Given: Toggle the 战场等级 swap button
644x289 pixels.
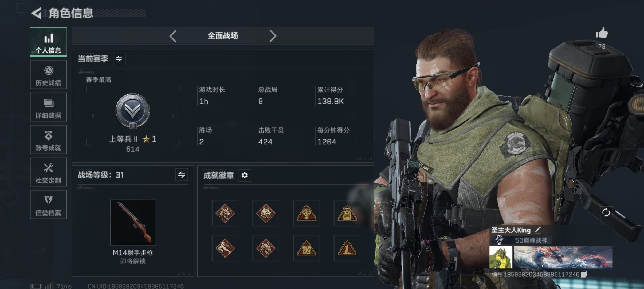Looking at the screenshot, I should [x=182, y=175].
